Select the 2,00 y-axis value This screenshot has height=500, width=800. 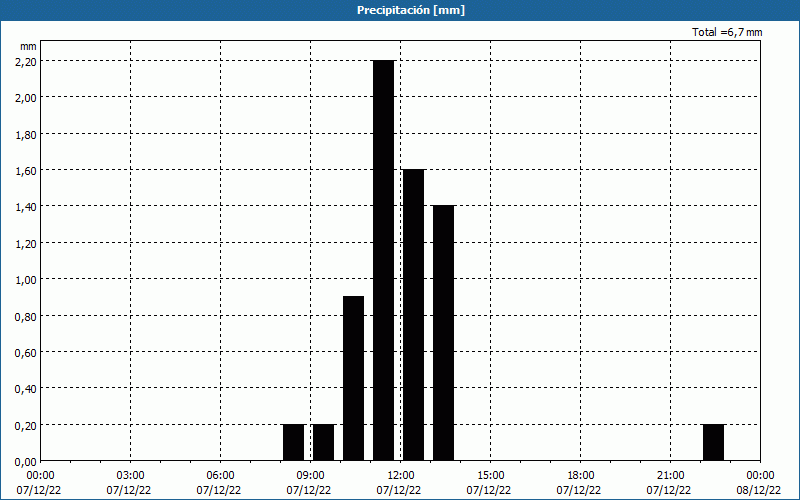click(26, 97)
